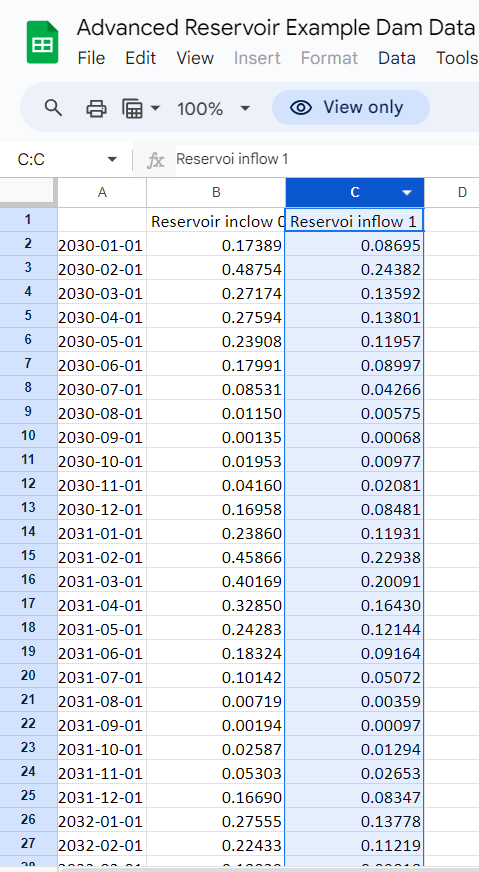
Task: Click the document title text
Action: pyautogui.click(x=276, y=27)
